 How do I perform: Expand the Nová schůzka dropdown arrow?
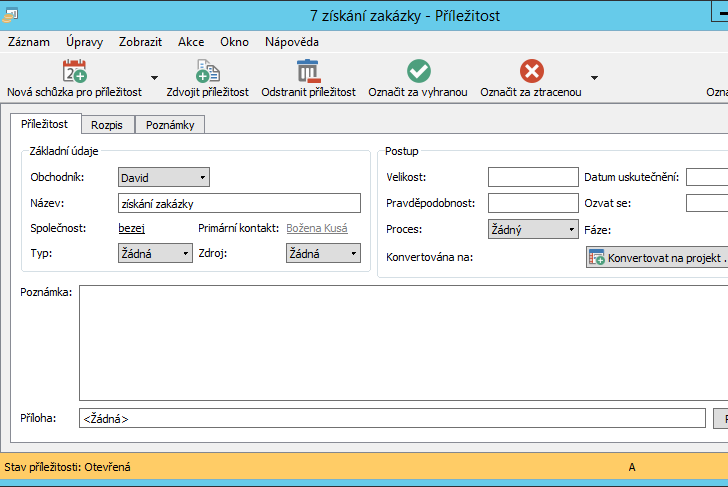154,77
